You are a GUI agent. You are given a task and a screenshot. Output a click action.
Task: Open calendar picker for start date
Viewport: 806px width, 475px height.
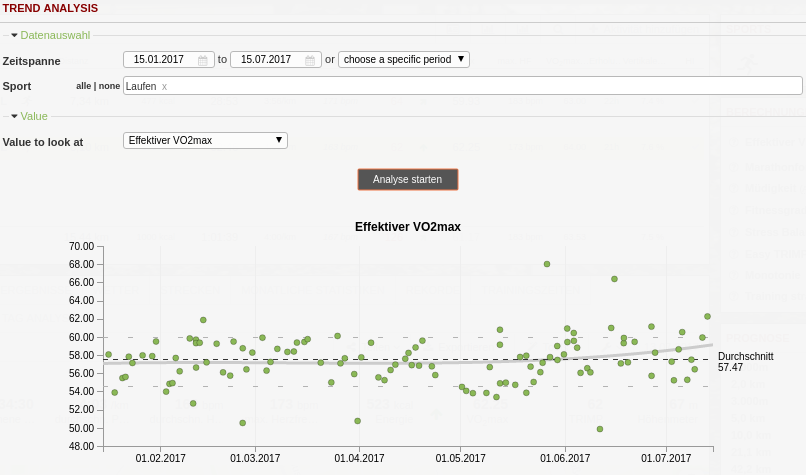[x=203, y=60]
